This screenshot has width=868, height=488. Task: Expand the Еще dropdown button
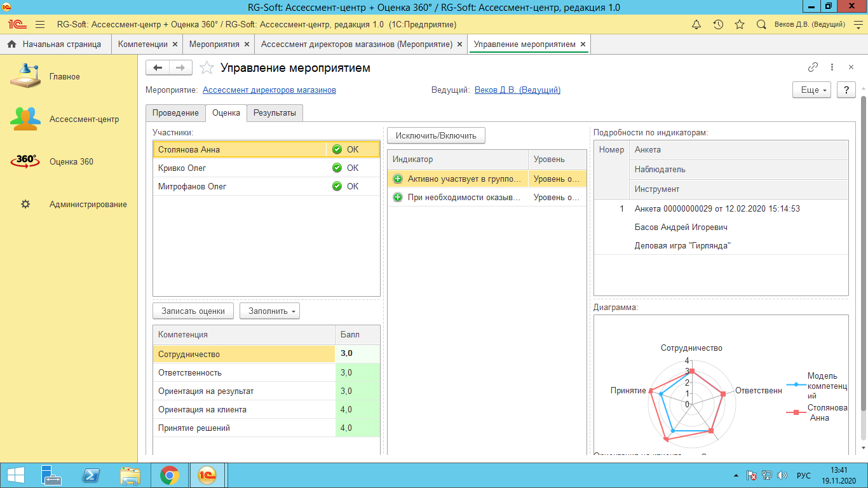812,90
